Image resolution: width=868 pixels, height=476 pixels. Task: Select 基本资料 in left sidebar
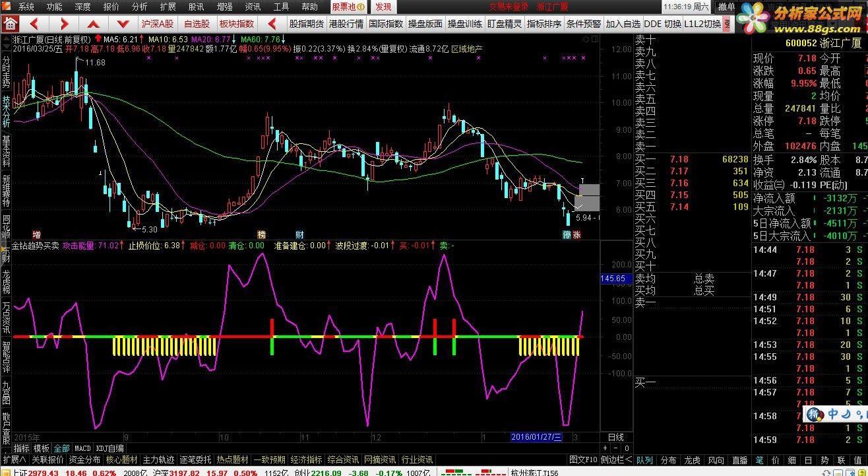6,151
